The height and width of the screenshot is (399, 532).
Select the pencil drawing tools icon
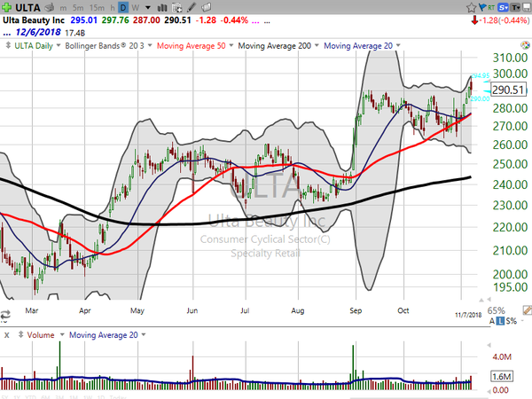[x=192, y=7]
